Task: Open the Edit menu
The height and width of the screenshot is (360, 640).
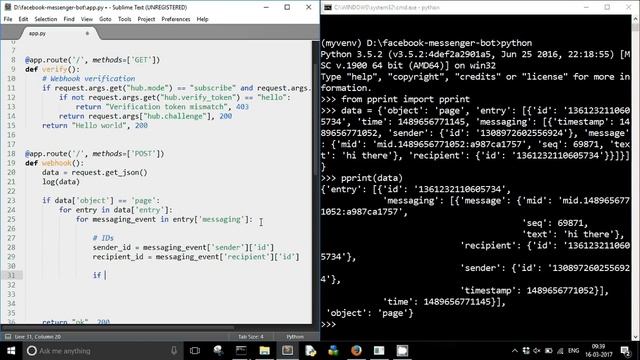Action: coord(23,19)
